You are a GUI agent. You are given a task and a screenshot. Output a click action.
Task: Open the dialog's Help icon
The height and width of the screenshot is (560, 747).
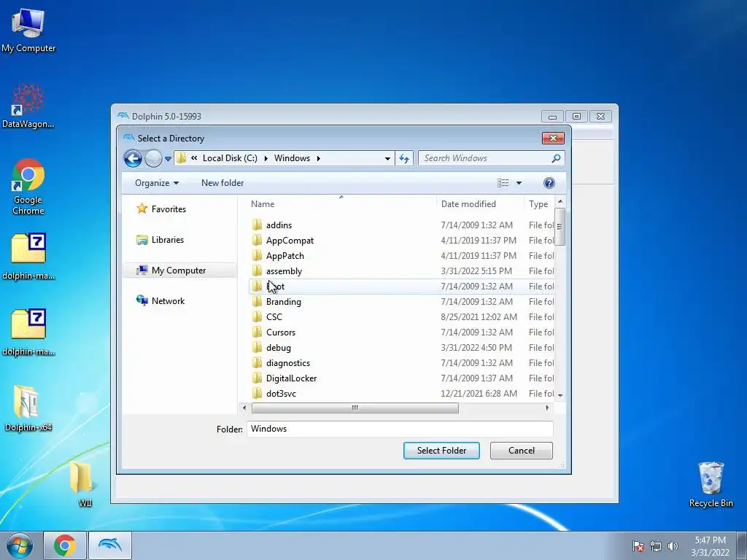coord(549,183)
